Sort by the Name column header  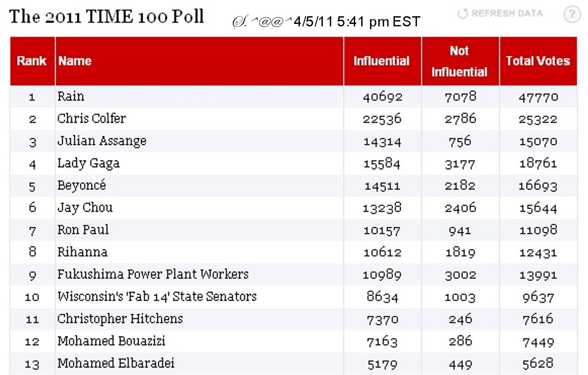pos(75,61)
